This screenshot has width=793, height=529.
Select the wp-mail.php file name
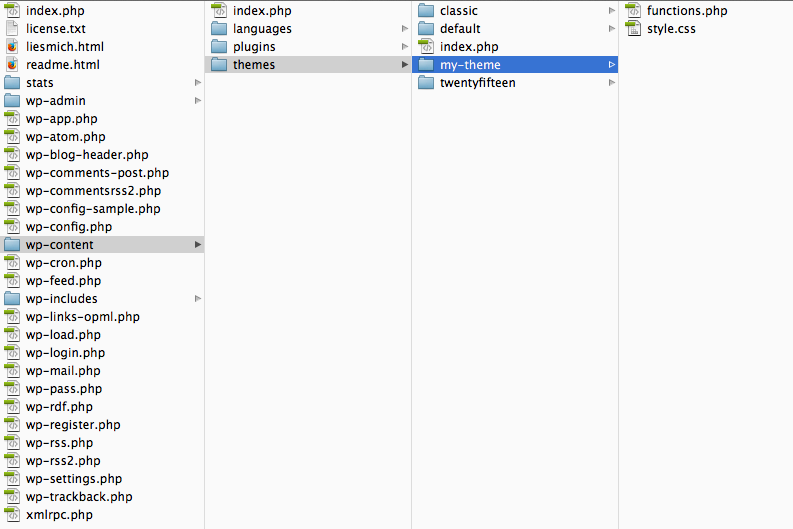(63, 371)
